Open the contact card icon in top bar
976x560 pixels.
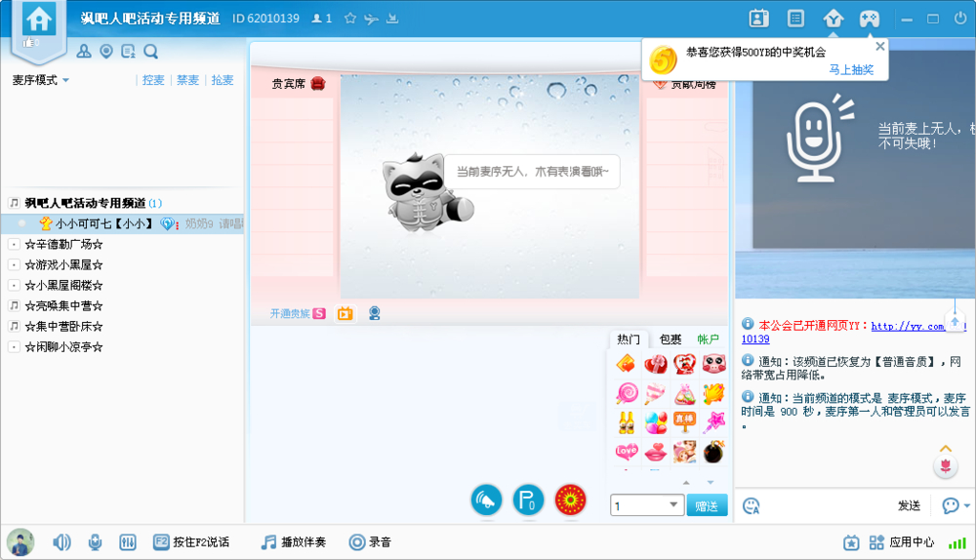758,19
